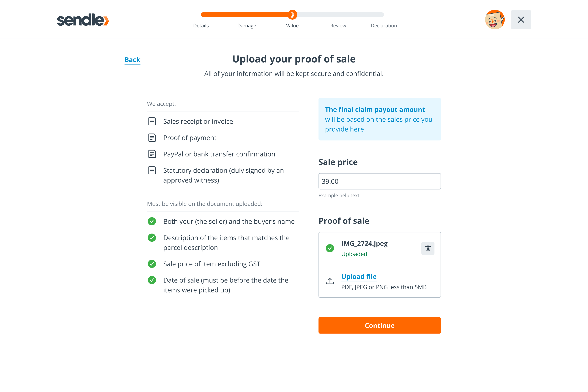Click inside the Sale price input field
588x392 pixels.
coord(379,181)
